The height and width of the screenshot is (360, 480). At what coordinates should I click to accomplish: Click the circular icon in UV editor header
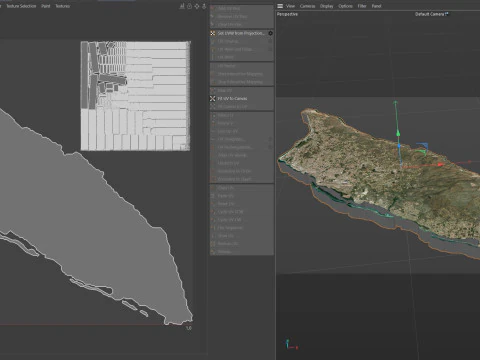coord(189,6)
